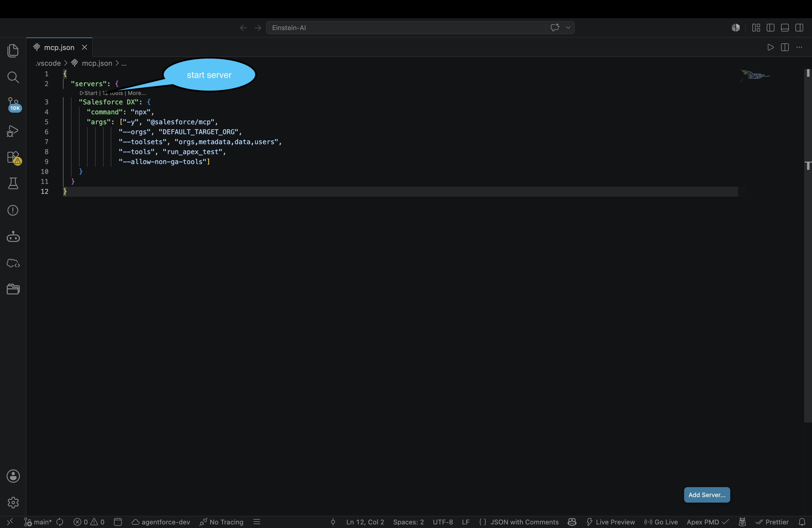The height and width of the screenshot is (528, 812).
Task: Go back with the left arrow
Action: click(243, 28)
